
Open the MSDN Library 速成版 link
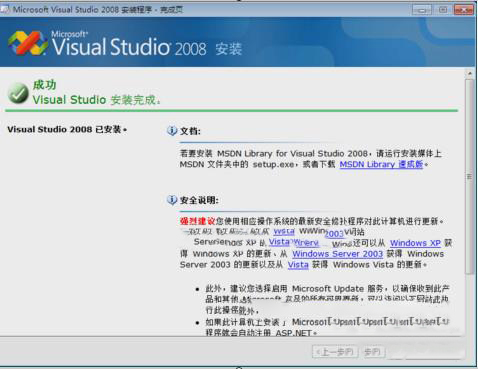(381, 164)
